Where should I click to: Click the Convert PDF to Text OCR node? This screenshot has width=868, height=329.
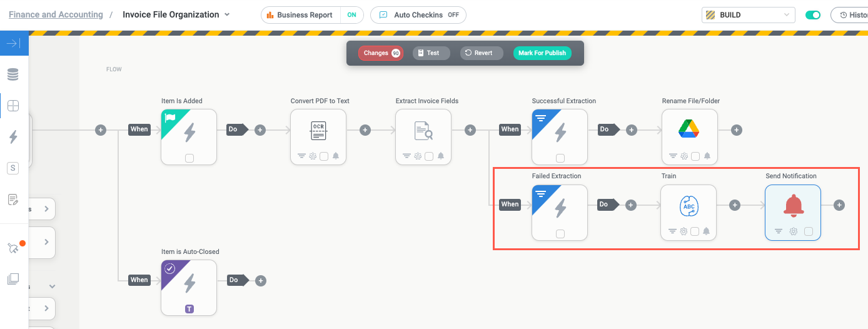[x=318, y=131]
